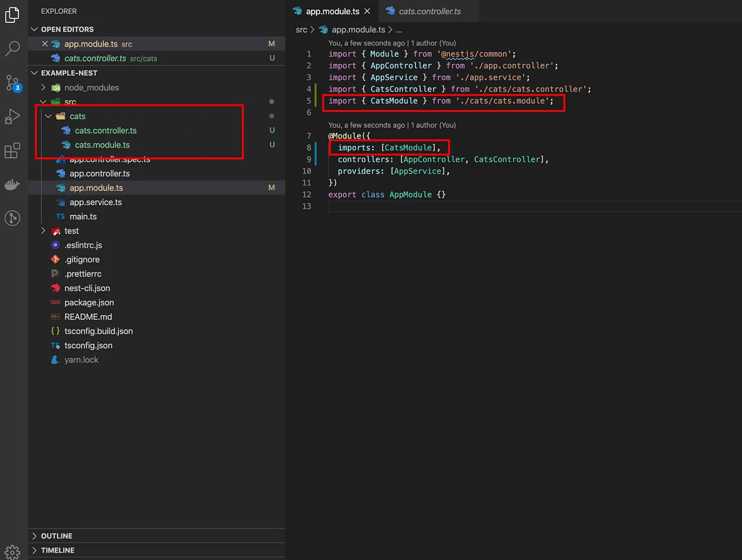Open main.ts file
742x560 pixels.
[x=83, y=217]
